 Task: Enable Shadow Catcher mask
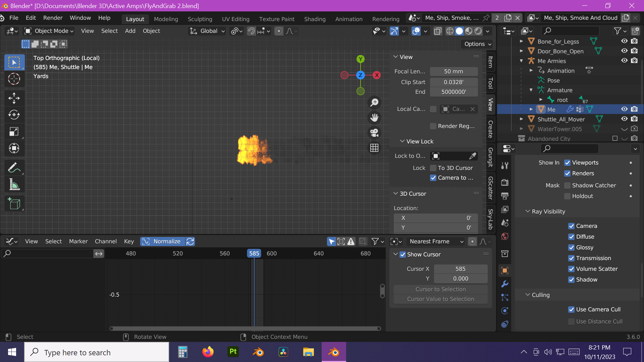(x=568, y=185)
